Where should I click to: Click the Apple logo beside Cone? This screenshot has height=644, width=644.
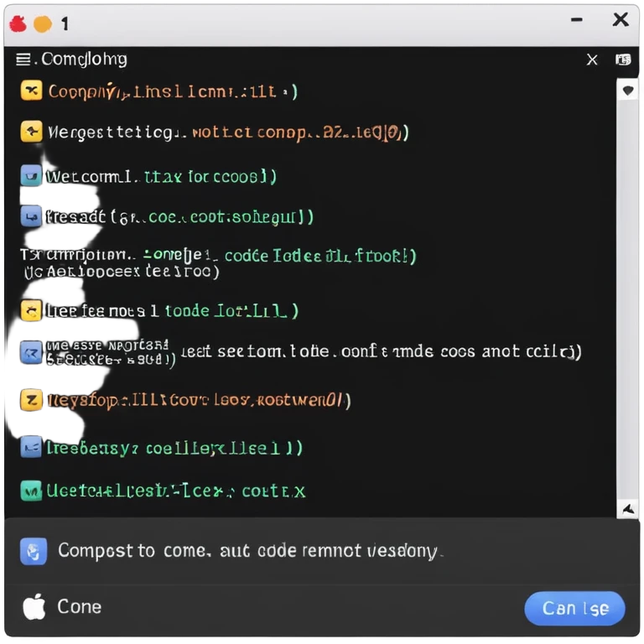click(34, 606)
